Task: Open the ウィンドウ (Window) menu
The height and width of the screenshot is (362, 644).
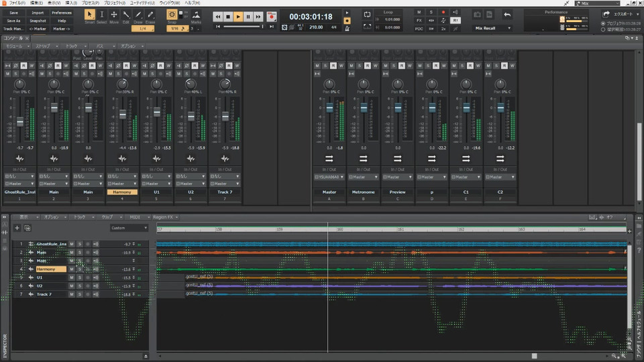Action: point(170,3)
